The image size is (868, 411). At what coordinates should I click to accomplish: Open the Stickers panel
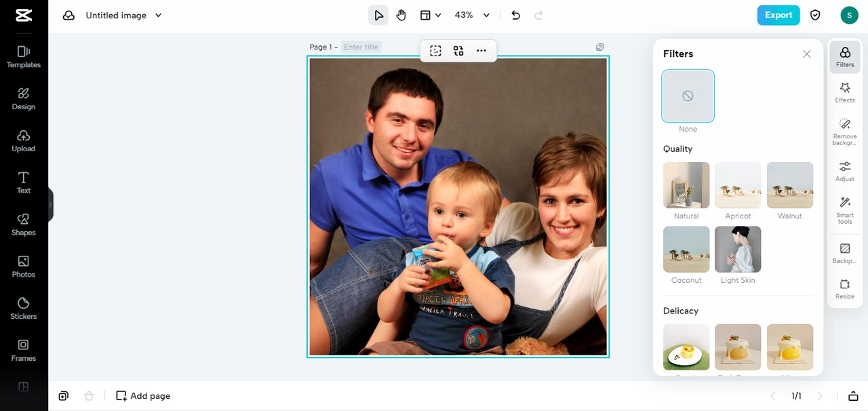(x=24, y=309)
